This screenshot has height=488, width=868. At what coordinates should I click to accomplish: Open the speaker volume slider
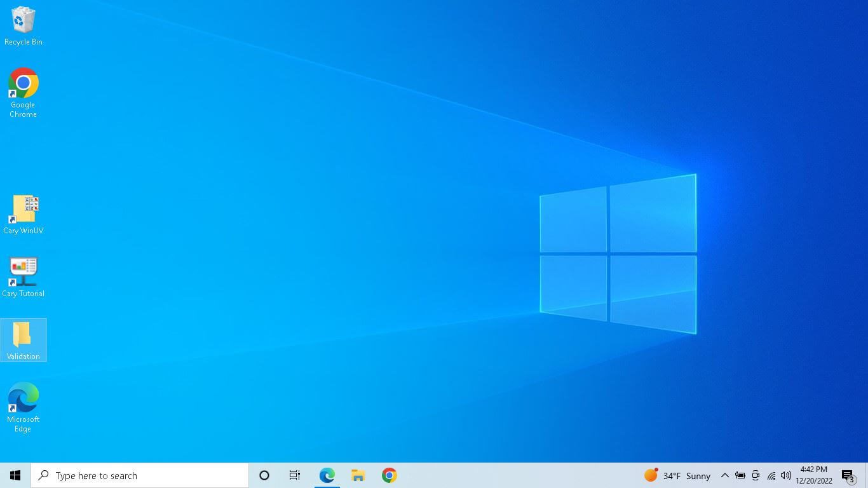(x=786, y=475)
